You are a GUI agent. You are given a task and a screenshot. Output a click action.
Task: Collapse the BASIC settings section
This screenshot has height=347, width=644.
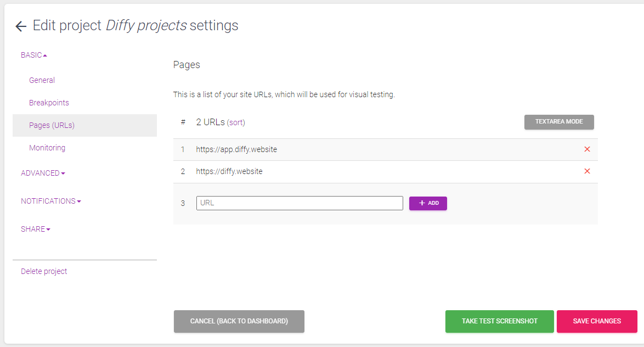point(34,55)
